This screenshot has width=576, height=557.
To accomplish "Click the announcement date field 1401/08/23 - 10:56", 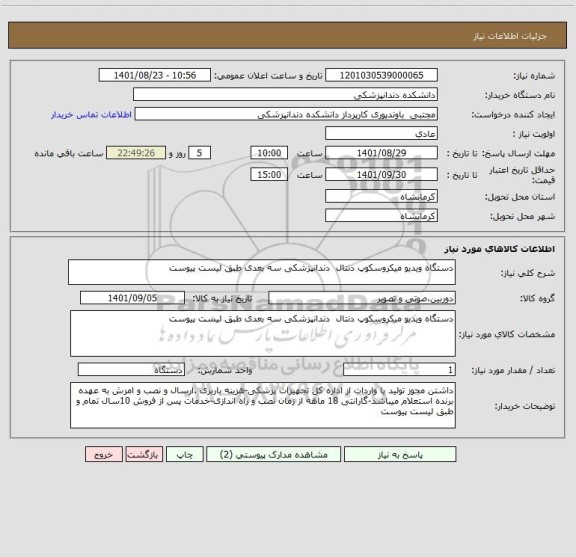I will point(155,75).
